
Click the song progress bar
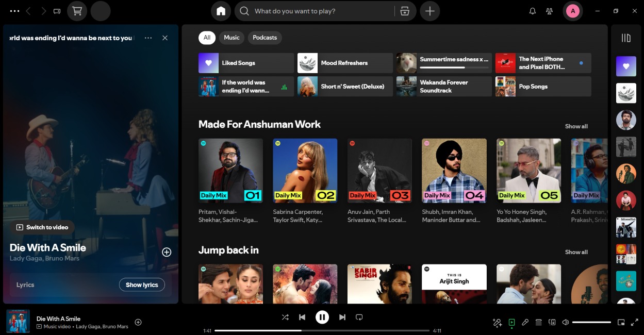pos(322,331)
